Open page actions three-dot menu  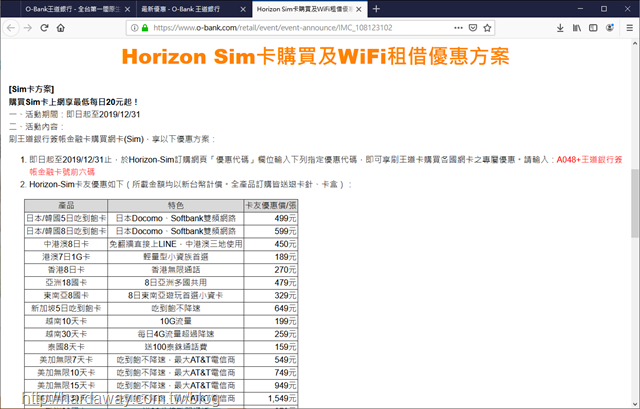point(458,28)
